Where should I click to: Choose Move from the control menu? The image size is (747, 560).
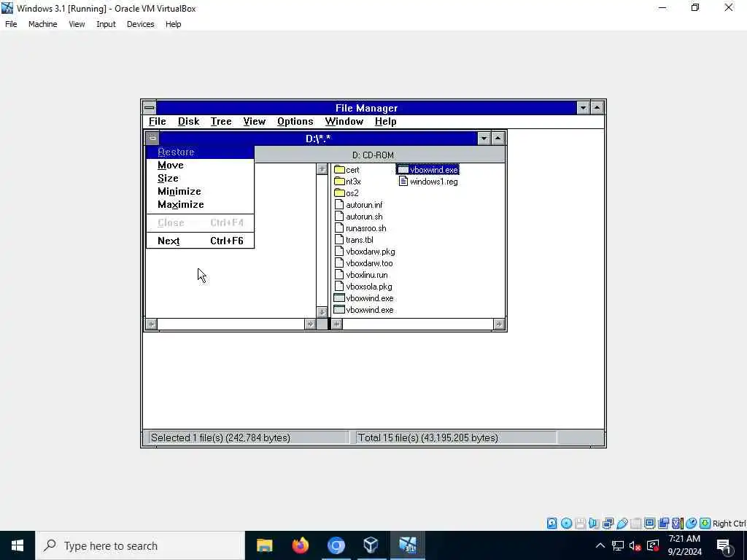pos(200,166)
